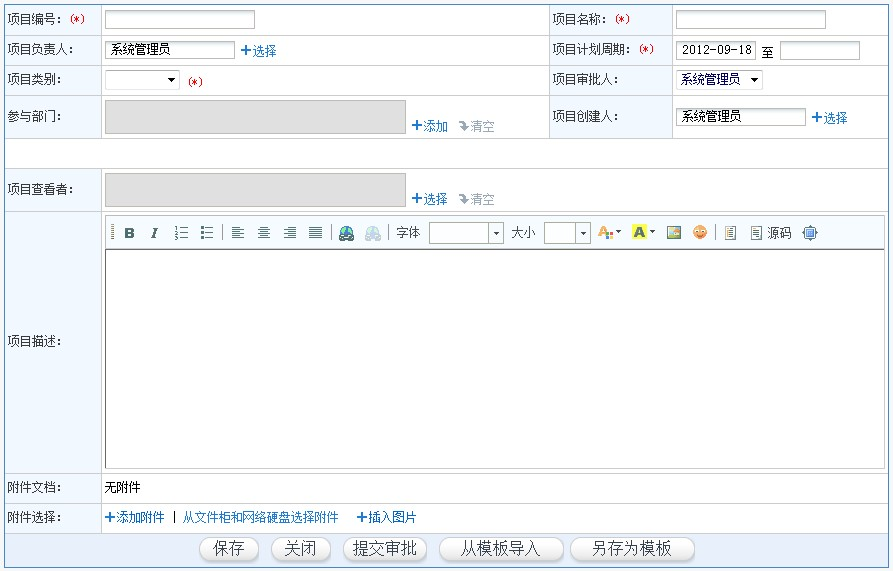Image resolution: width=893 pixels, height=571 pixels.
Task: Open the 大小 font size dropdown
Action: [x=583, y=233]
